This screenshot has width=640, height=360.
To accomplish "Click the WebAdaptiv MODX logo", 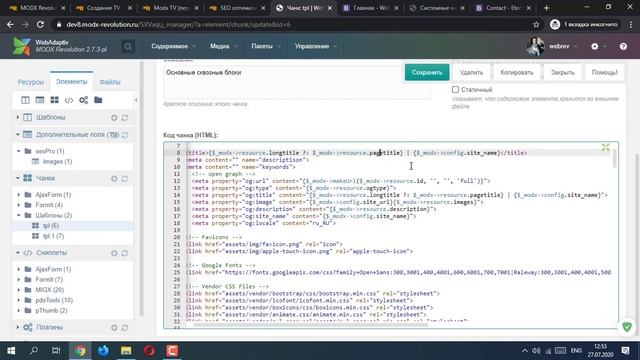I will (21, 46).
